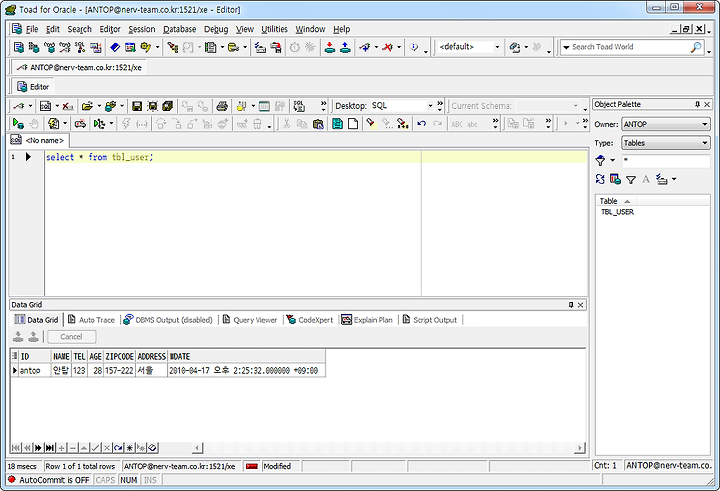Execute statement with the green play icon
Screen dimensions: 720x491
(18, 124)
